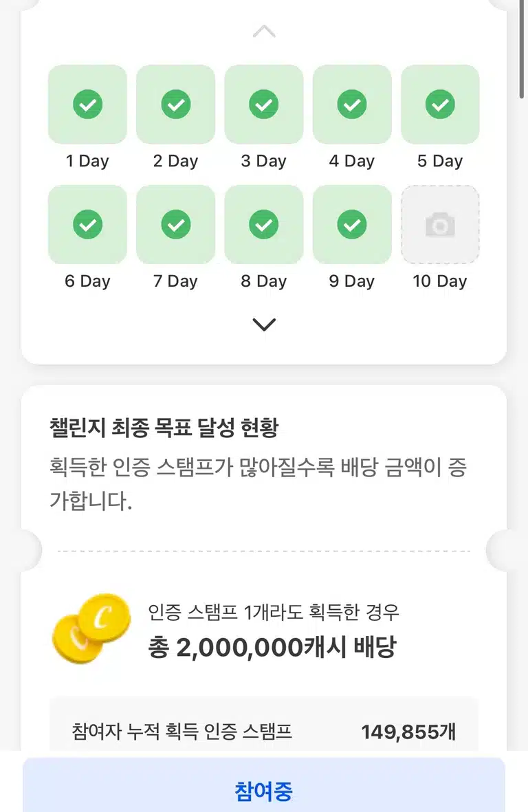Click the page scrollbar thumb
Screen dimensions: 528x812
[522, 50]
